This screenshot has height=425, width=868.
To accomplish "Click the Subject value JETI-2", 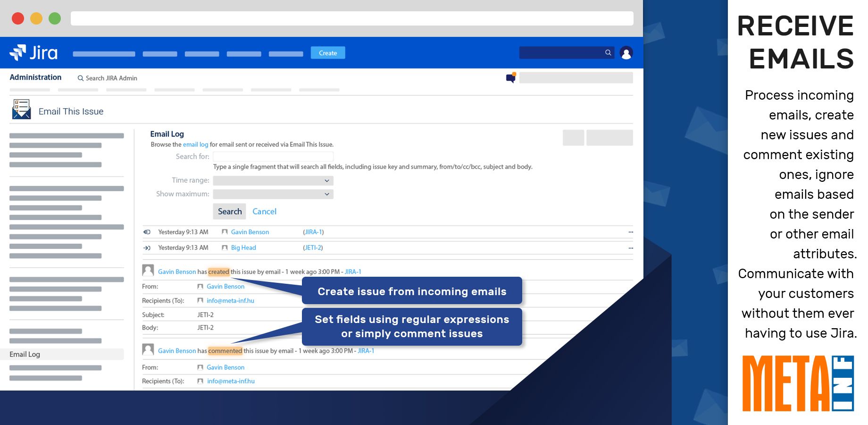I will click(x=205, y=314).
